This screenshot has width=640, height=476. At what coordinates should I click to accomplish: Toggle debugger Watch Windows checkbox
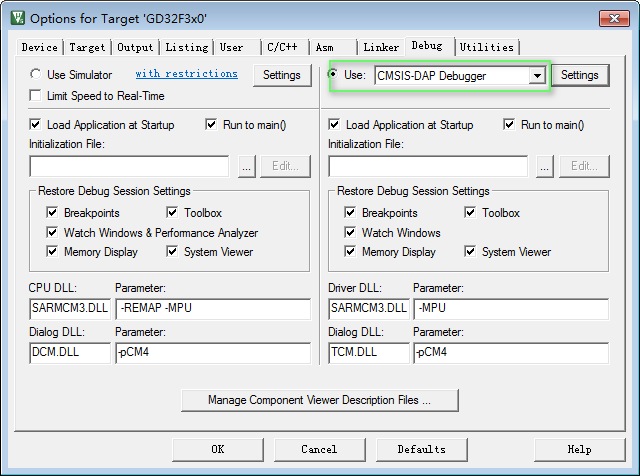point(350,232)
